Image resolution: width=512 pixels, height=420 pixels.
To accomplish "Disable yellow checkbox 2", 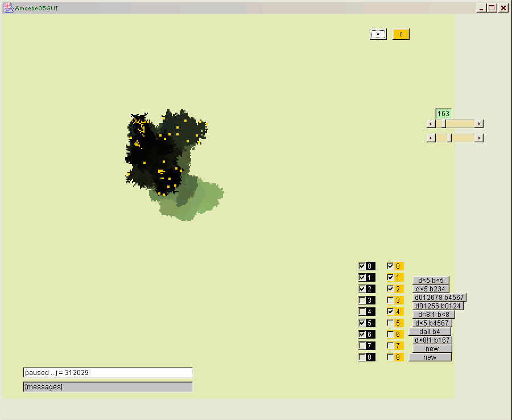I will click(x=390, y=289).
